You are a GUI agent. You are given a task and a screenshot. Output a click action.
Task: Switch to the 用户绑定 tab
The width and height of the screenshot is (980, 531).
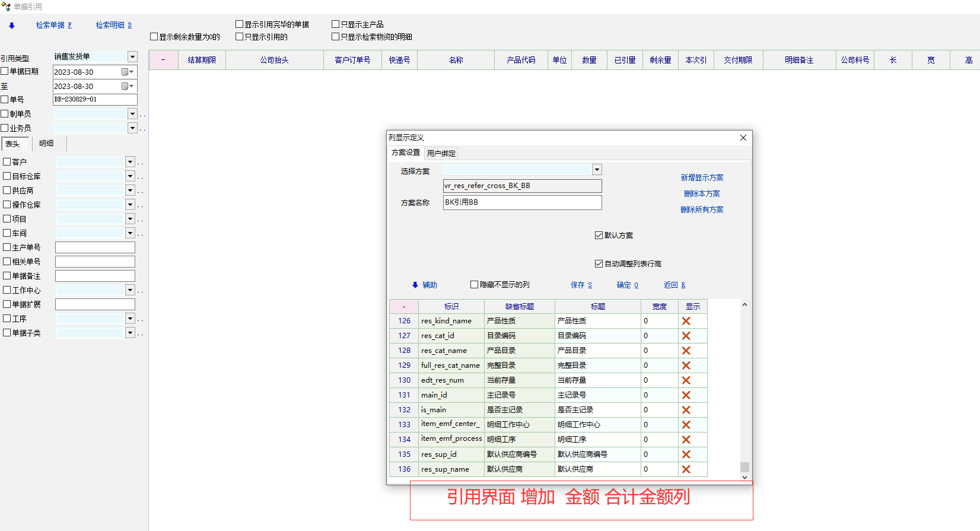tap(441, 154)
